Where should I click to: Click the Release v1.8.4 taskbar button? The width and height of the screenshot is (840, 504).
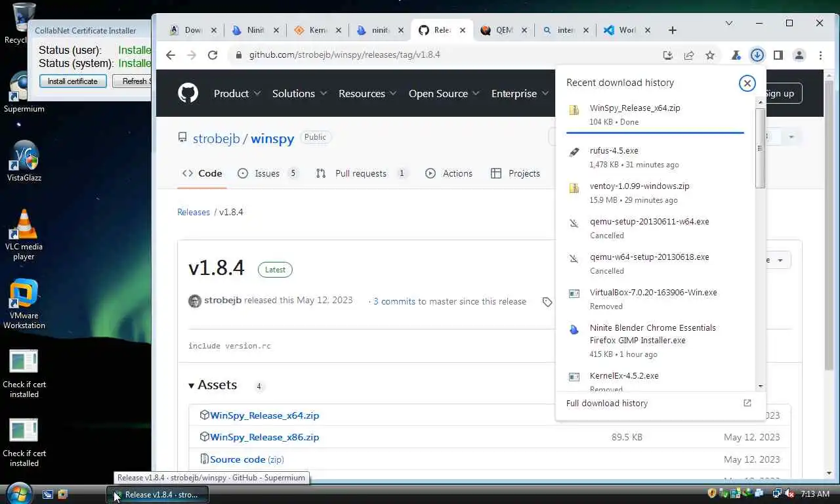coord(157,494)
